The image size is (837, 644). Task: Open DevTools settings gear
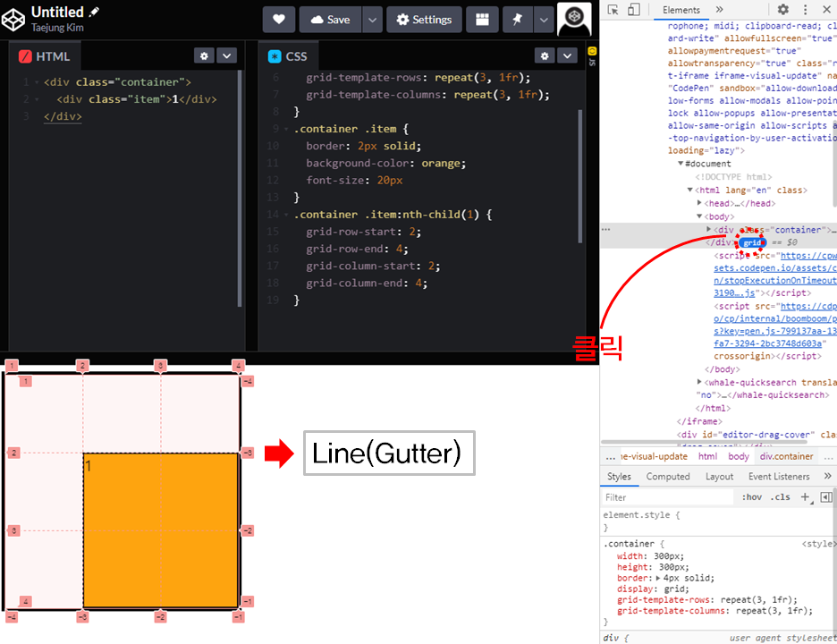[x=783, y=10]
